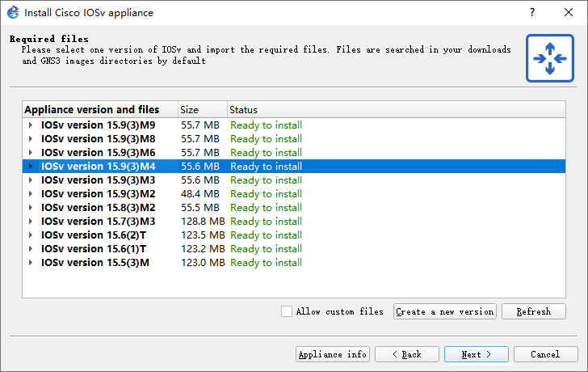Click Ready to install for 15.9(3)M9
Image resolution: width=588 pixels, height=372 pixels.
[267, 125]
